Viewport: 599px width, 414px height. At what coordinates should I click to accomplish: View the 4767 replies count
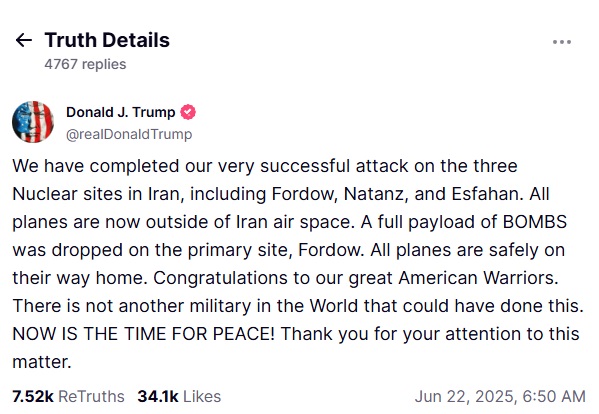85,64
